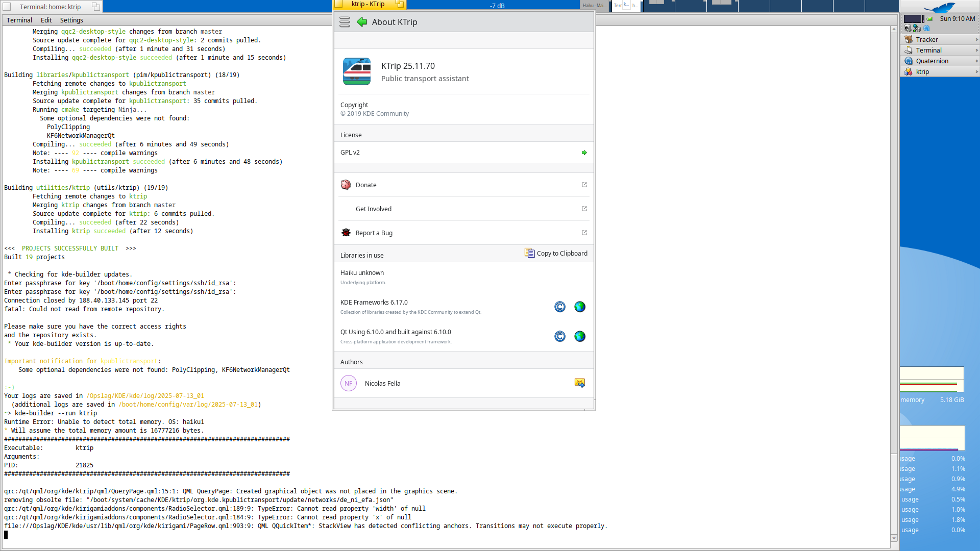Expand the GPL v2 license arrow
The height and width of the screenshot is (551, 980).
tap(584, 153)
